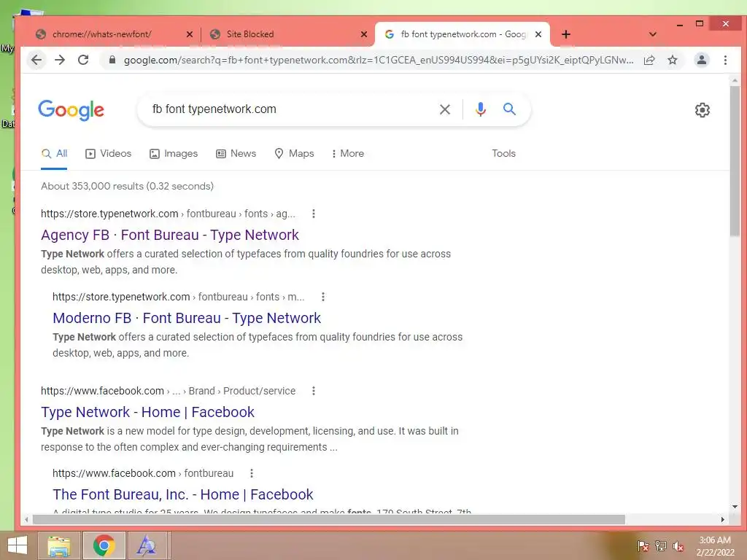This screenshot has height=560, width=747.
Task: Go back to the previous page
Action: 36,60
